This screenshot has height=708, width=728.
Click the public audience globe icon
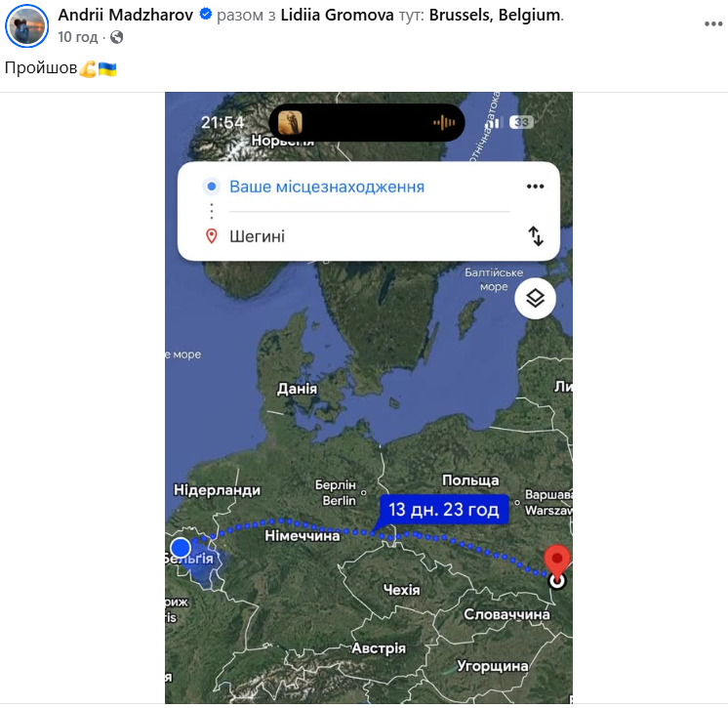pyautogui.click(x=116, y=37)
